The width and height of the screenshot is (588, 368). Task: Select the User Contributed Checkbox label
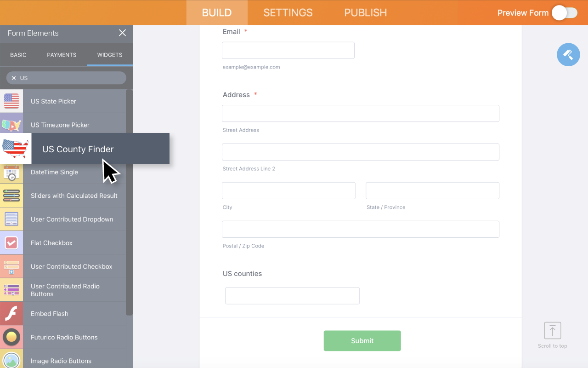[x=71, y=266]
